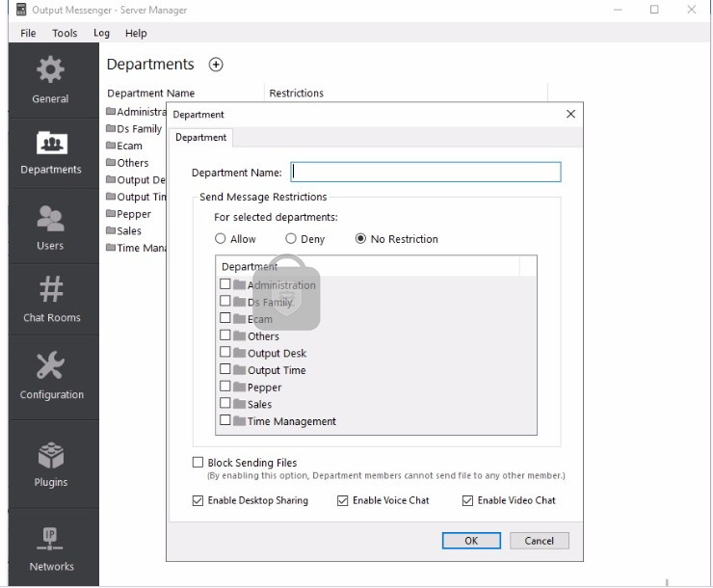Viewport: 713px width, 588px height.
Task: Close the Department dialog
Action: pos(570,114)
